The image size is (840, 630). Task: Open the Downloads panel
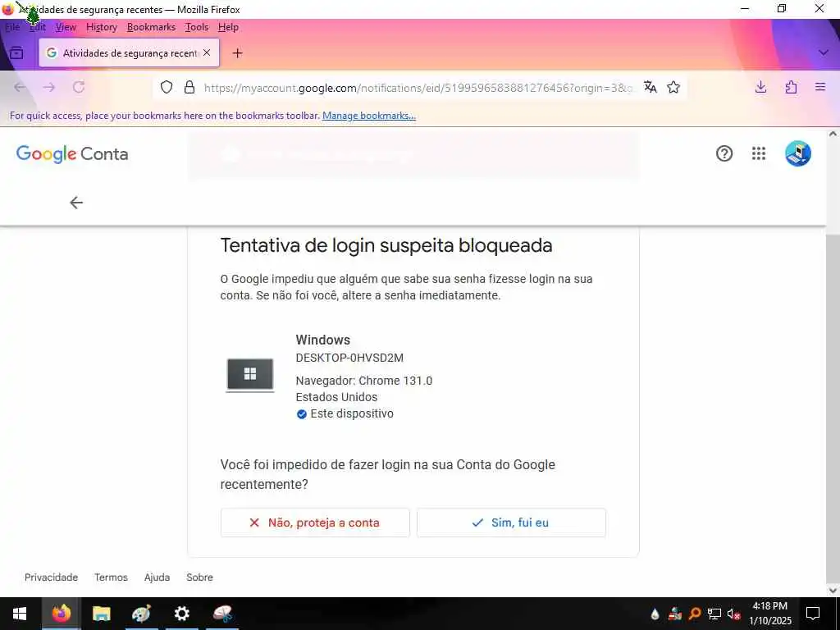(760, 87)
